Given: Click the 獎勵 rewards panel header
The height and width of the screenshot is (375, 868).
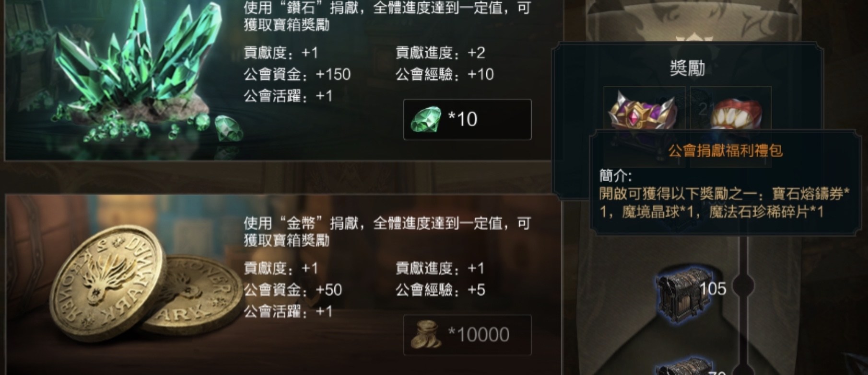Looking at the screenshot, I should (x=687, y=68).
